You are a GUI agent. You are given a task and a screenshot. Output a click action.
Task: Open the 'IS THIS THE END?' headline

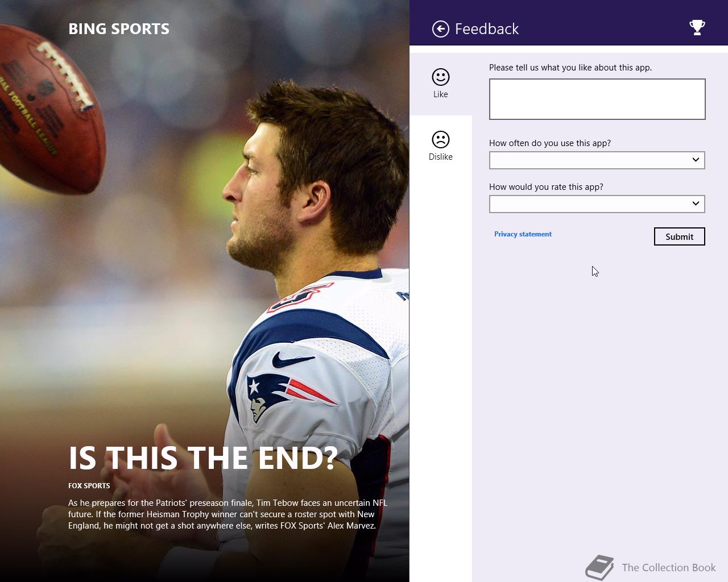pos(203,458)
